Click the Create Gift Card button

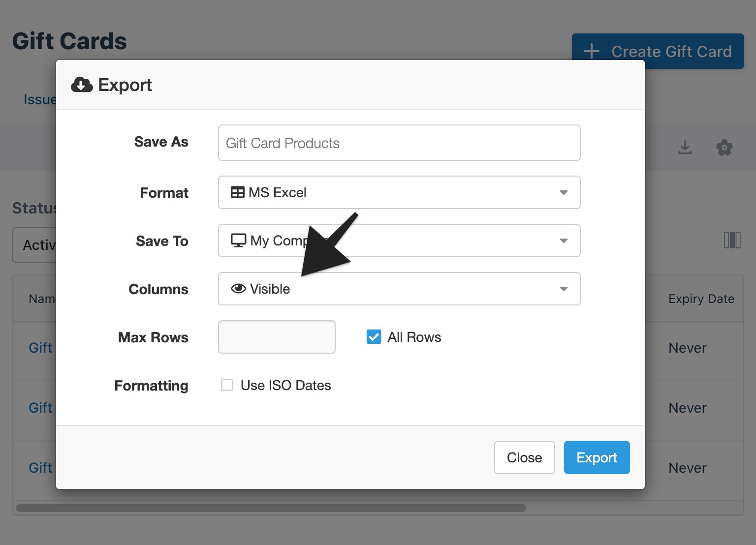point(658,51)
